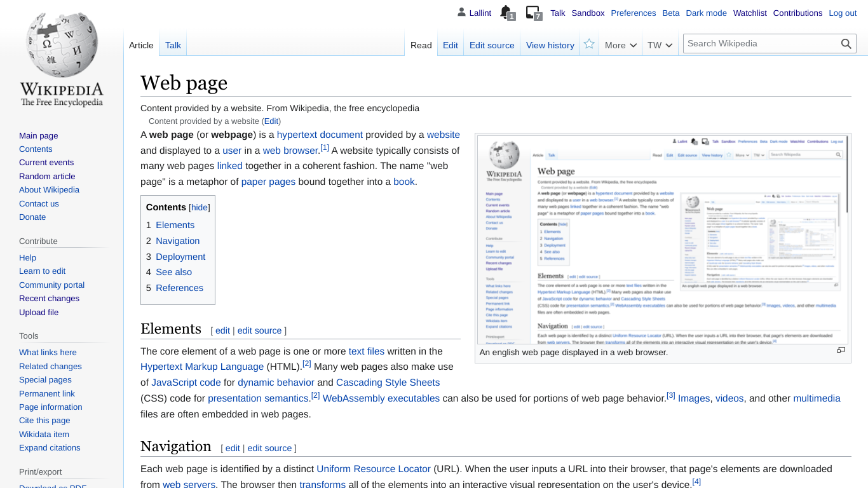This screenshot has width=868, height=488.
Task: Click the paper pages link
Action: (x=268, y=182)
